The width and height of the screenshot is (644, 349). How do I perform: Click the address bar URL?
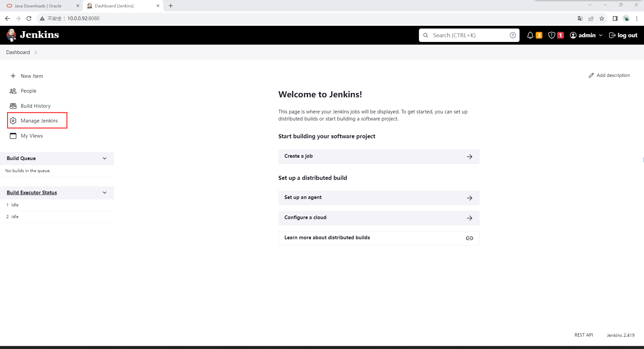coord(84,18)
